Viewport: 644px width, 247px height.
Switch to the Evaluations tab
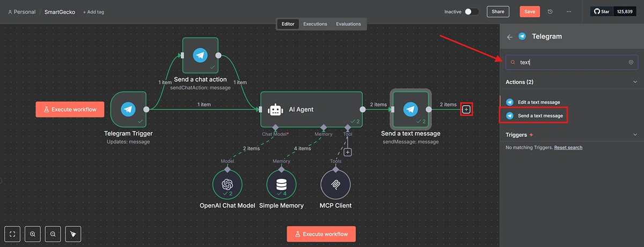click(x=348, y=24)
